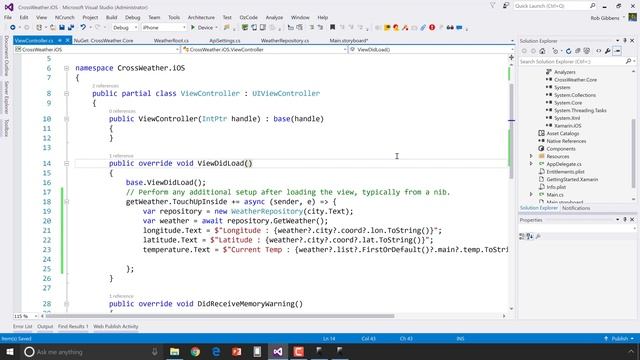Open the Build menu
Image resolution: width=640 pixels, height=360 pixels.
(x=111, y=18)
